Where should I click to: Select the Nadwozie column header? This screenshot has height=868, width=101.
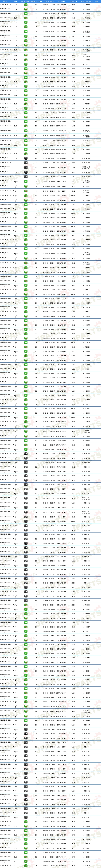click(73, 1)
